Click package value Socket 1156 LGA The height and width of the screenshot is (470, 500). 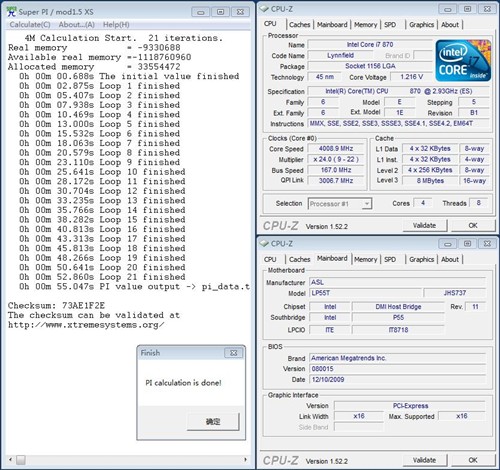point(370,66)
